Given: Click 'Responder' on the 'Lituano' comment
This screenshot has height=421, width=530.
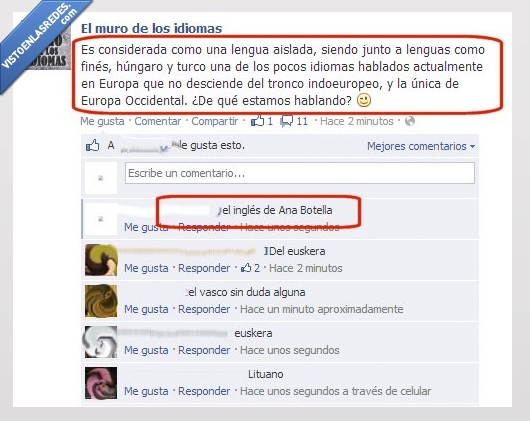Looking at the screenshot, I should coord(204,391).
